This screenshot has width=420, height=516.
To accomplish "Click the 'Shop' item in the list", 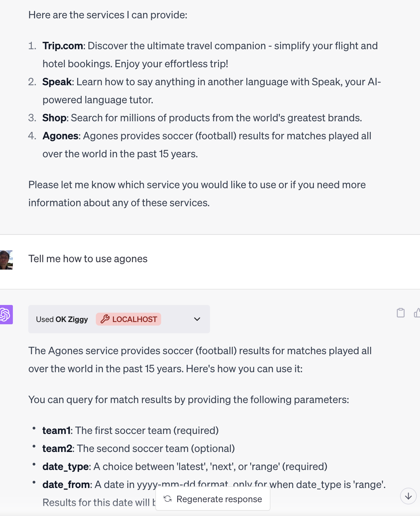I will [54, 118].
